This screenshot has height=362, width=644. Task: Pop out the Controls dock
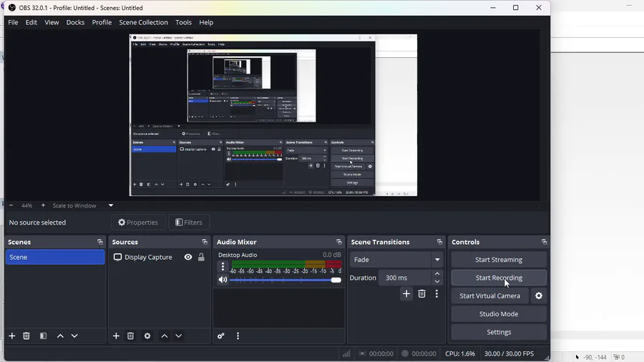click(x=545, y=242)
